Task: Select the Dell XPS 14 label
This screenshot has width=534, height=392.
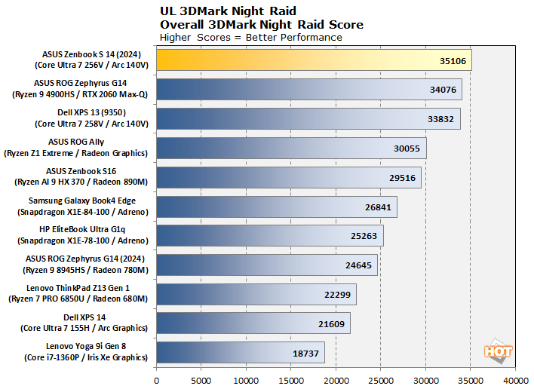Action: coord(84,317)
